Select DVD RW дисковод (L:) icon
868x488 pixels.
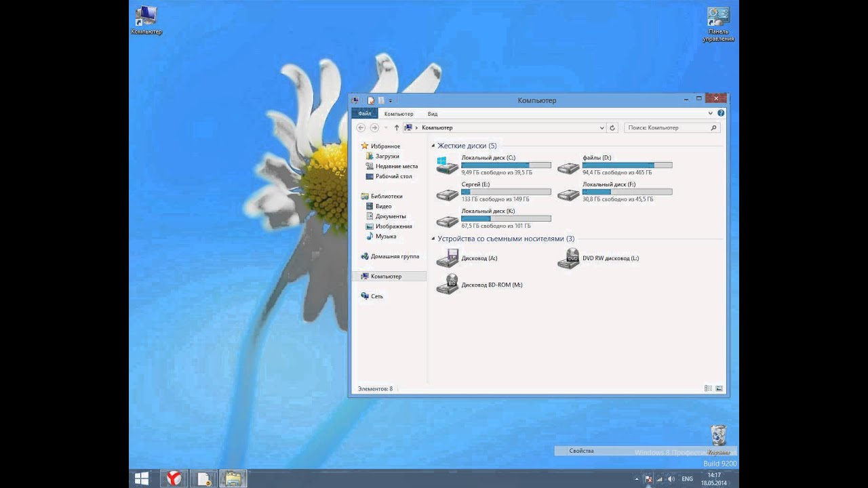pos(568,258)
